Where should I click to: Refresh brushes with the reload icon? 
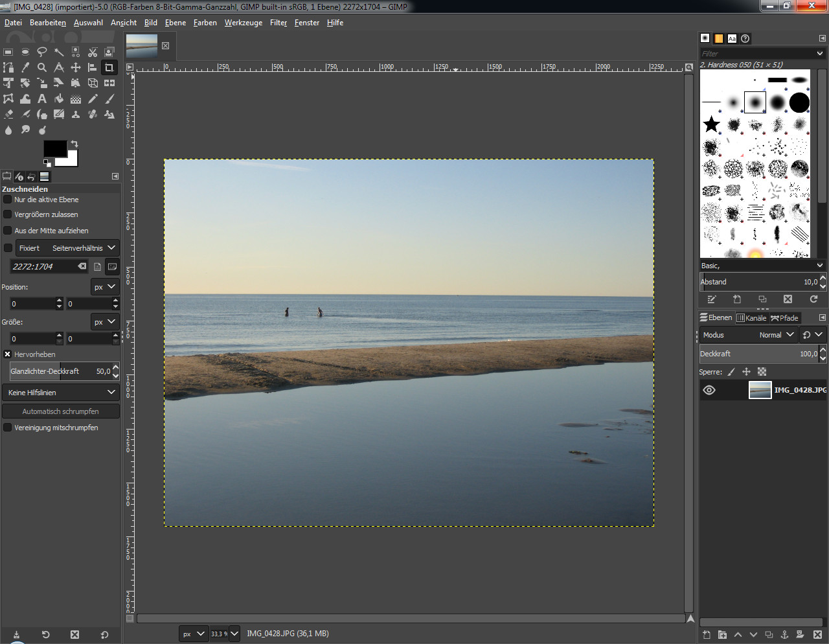click(x=813, y=299)
